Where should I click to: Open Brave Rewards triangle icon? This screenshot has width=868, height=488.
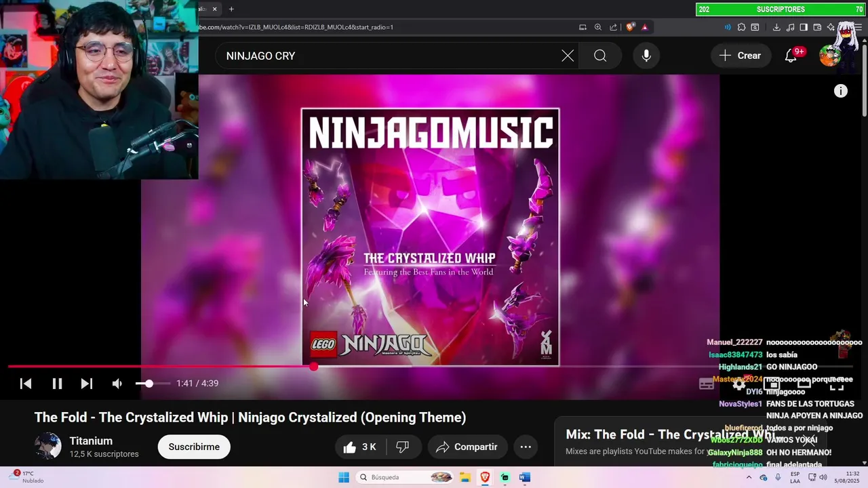[645, 27]
